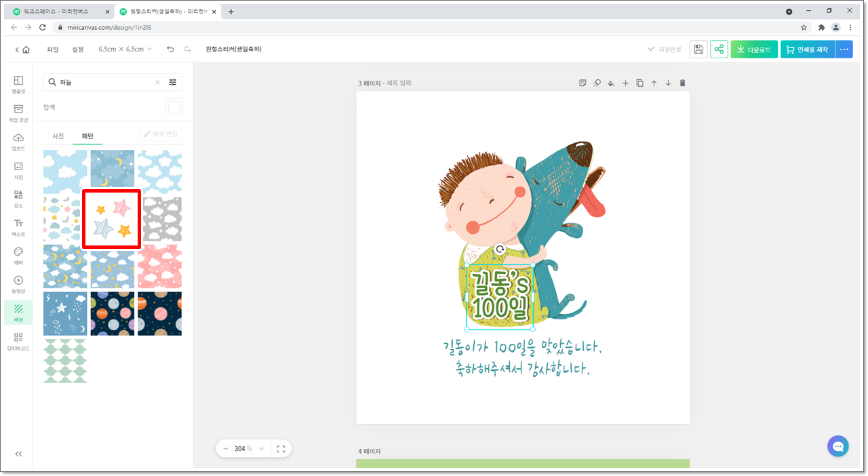
Task: Click the 다운로드 download button
Action: pos(754,49)
